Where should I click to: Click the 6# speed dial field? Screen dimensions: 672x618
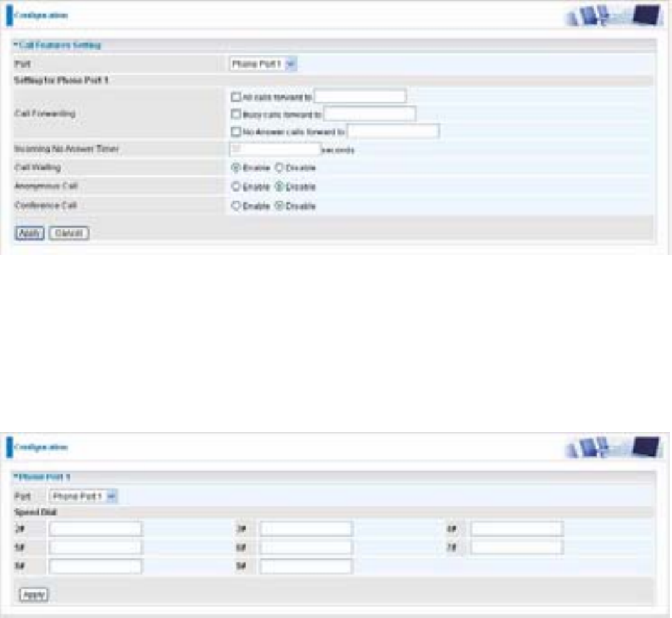coord(306,547)
